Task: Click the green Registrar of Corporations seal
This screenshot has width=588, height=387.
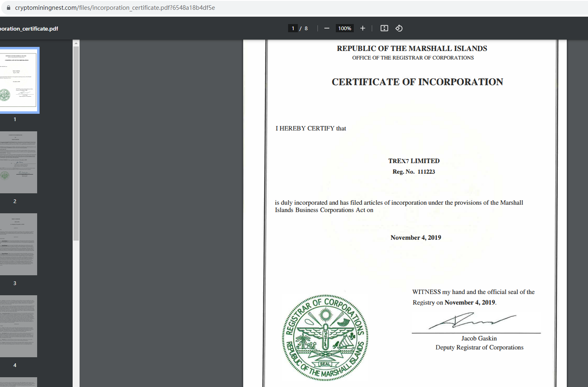Action: click(325, 338)
